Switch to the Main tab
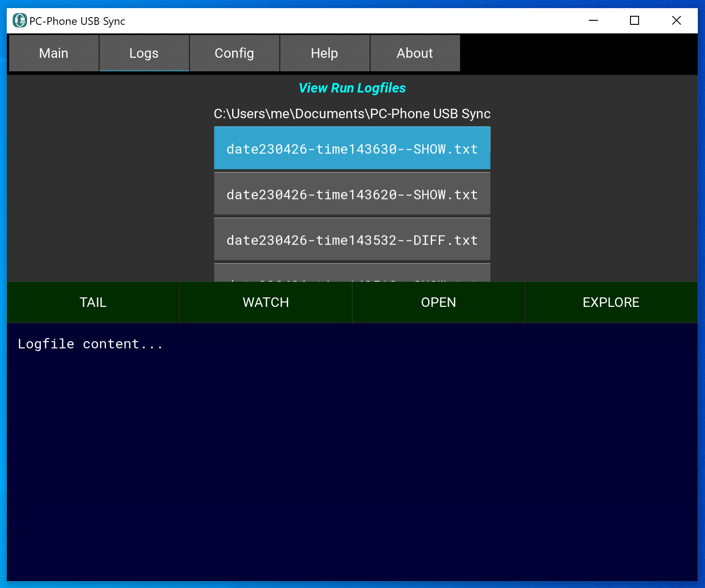 pyautogui.click(x=54, y=53)
